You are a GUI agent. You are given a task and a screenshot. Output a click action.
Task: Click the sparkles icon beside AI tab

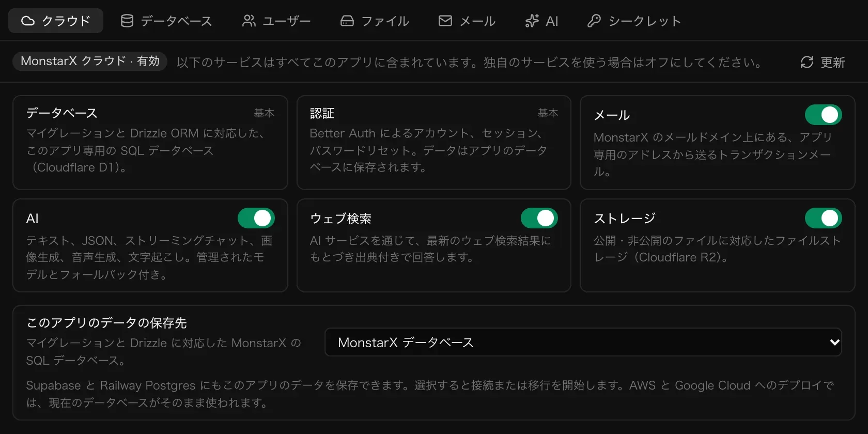pyautogui.click(x=532, y=21)
